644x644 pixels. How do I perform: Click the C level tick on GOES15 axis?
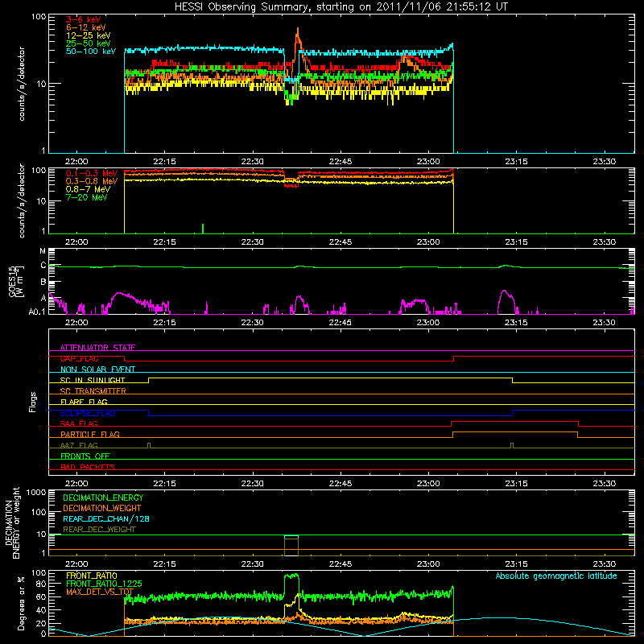[43, 266]
